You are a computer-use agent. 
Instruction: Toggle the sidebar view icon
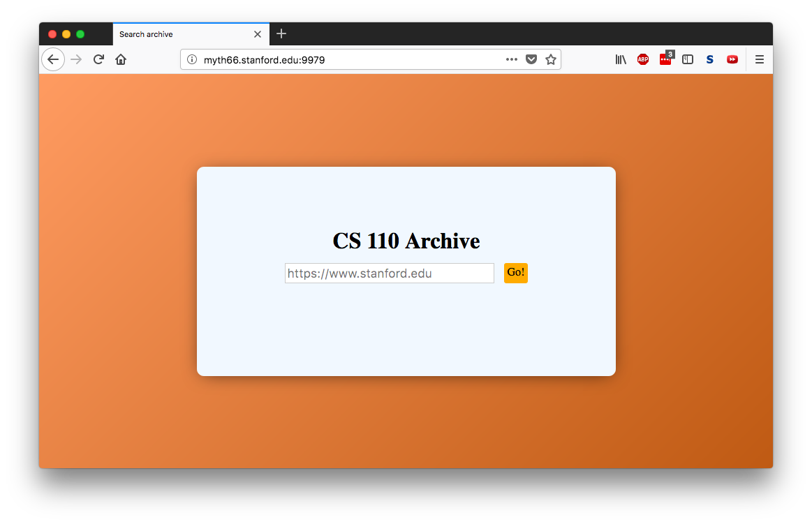click(688, 59)
